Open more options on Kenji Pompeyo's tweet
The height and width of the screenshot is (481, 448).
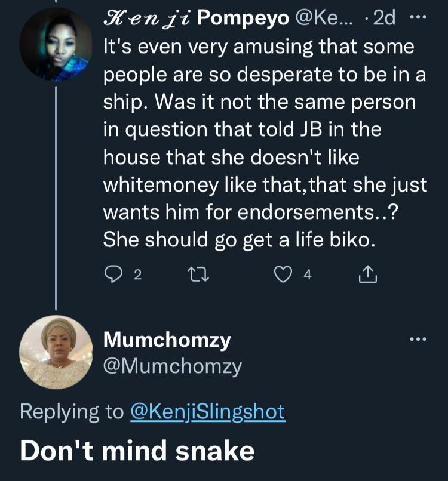click(418, 17)
